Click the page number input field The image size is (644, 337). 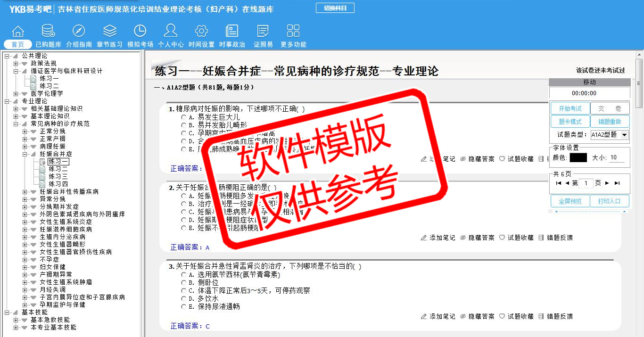coord(586,183)
